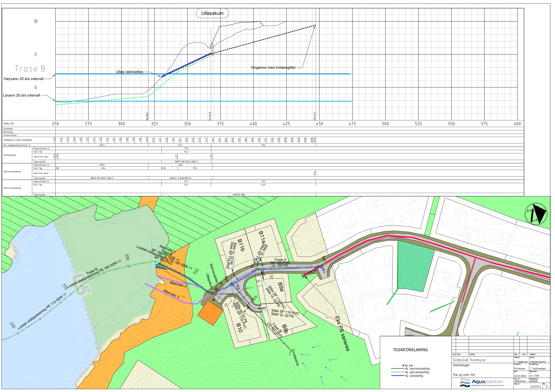Select profile number 375 on the axis
This screenshot has width=555, height=392.
coord(220,124)
